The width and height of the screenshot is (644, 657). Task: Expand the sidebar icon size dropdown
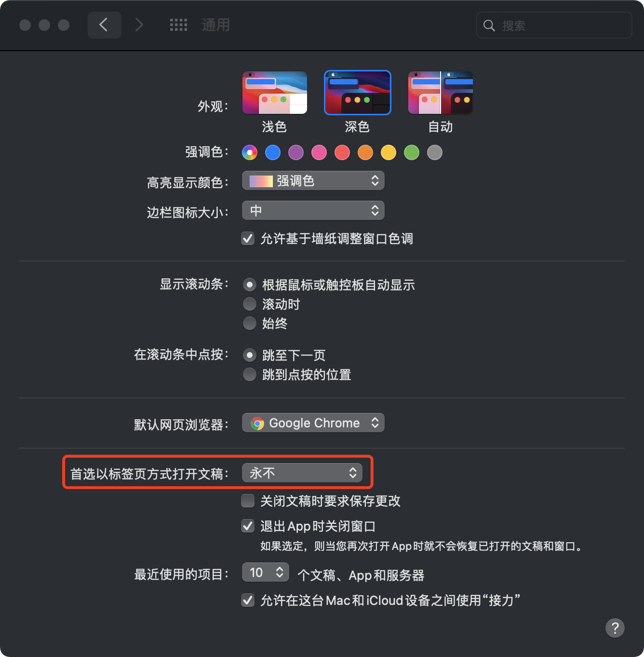(313, 210)
